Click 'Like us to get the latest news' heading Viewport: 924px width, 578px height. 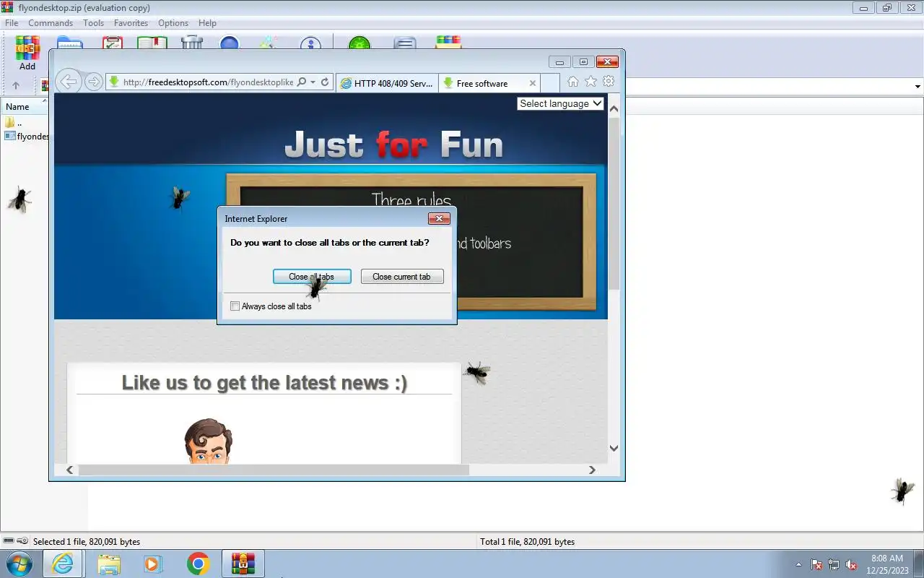coord(264,382)
